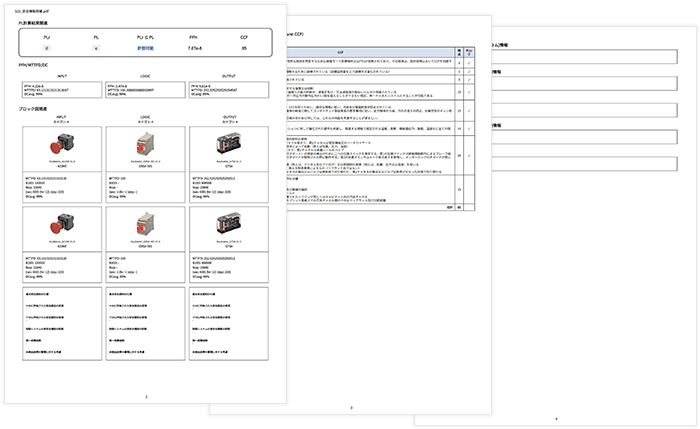Click the INPUT PFH/MTTFd summary box
The height and width of the screenshot is (429, 700).
click(x=62, y=90)
